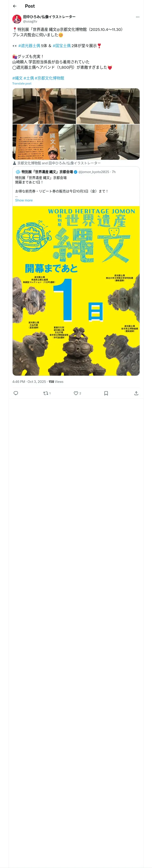Viewport: 152px width, 868px height.
Task: Open hashtag #縄文
Action: pos(18,78)
